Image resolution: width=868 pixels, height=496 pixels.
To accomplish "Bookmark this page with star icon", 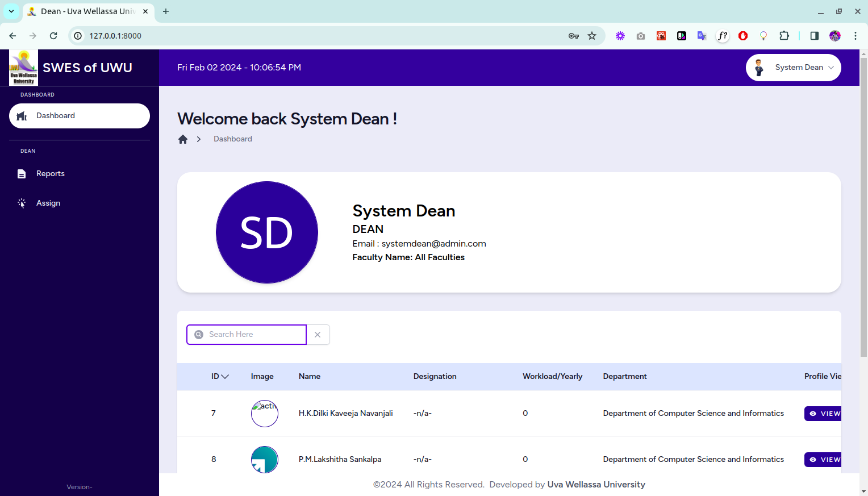I will pyautogui.click(x=592, y=36).
